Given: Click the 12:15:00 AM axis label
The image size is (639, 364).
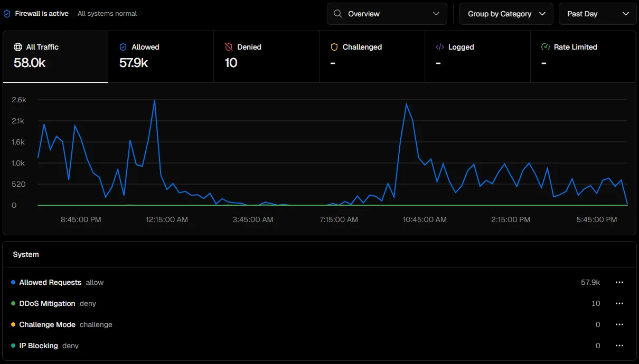Looking at the screenshot, I should (x=167, y=219).
